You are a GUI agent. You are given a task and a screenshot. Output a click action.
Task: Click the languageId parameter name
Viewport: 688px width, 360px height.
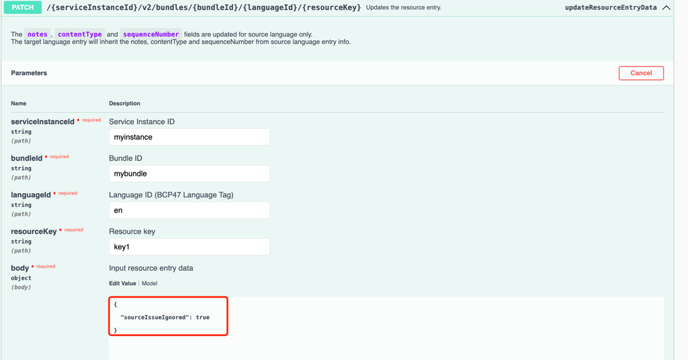click(x=31, y=194)
